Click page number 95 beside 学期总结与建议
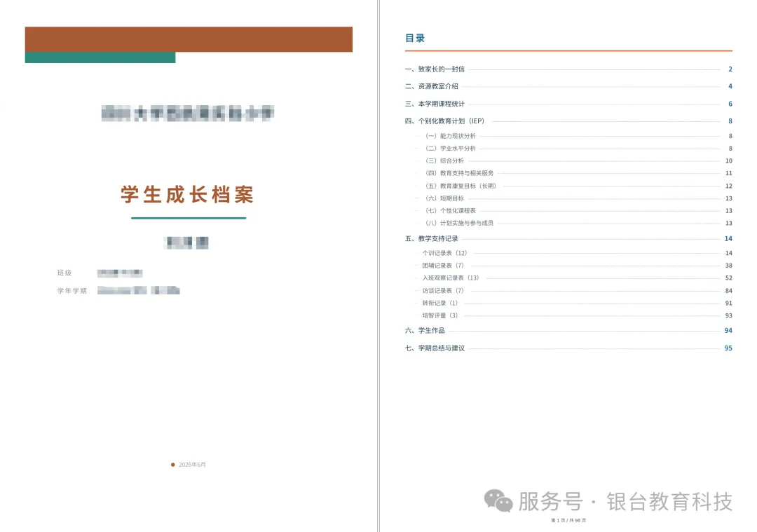The image size is (757, 532). pyautogui.click(x=728, y=348)
